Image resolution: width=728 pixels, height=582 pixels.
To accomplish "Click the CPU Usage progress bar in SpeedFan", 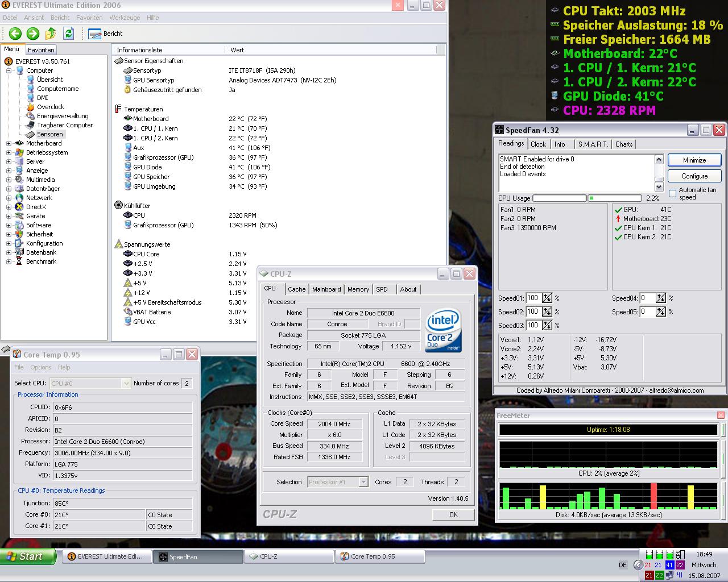I will (586, 198).
